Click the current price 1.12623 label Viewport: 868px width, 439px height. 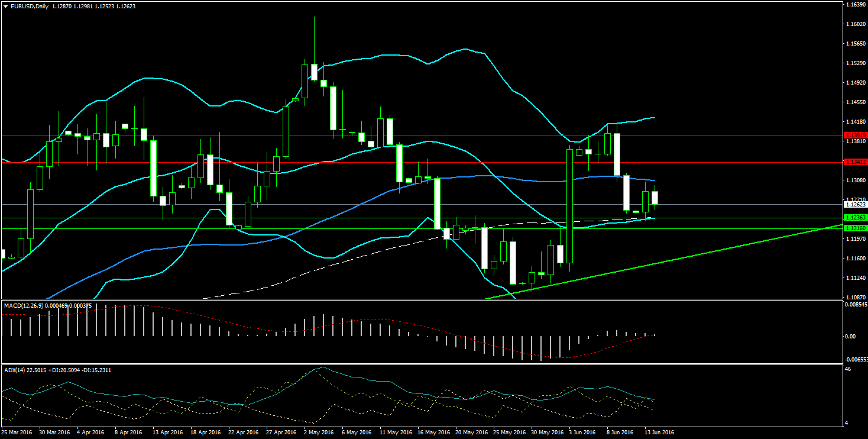pos(855,205)
